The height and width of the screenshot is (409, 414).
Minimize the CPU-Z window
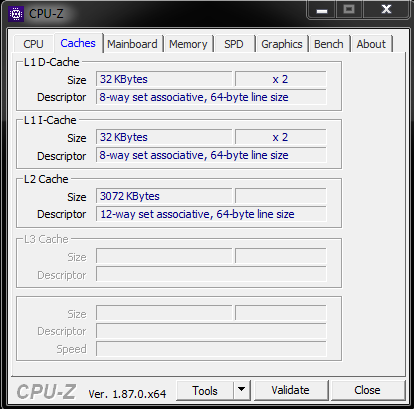tap(321, 10)
